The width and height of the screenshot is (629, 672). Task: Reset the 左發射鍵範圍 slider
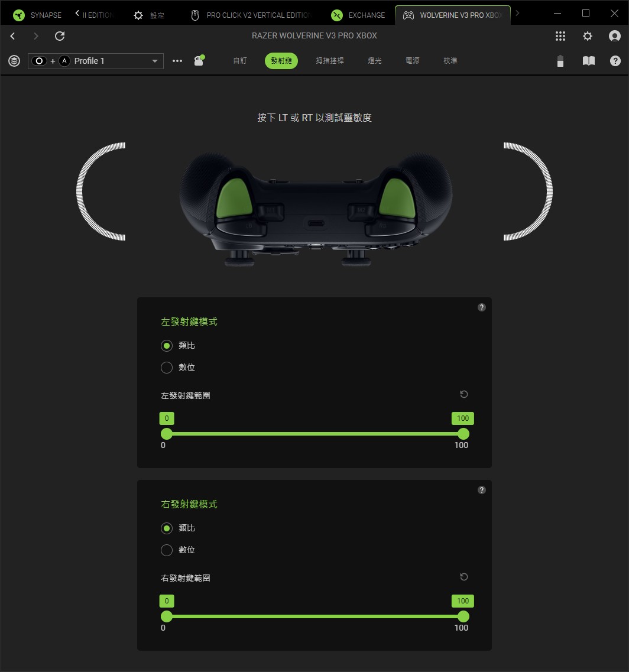click(x=464, y=394)
